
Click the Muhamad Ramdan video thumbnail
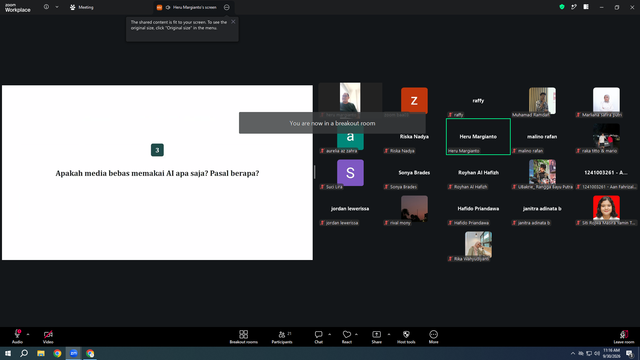[x=542, y=100]
